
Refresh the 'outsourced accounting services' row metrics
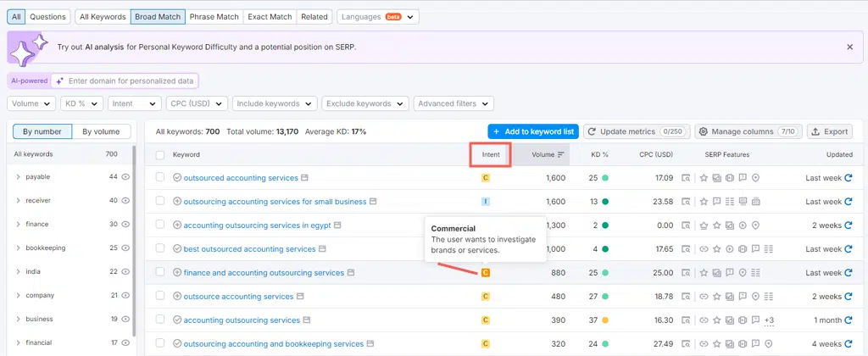point(849,178)
